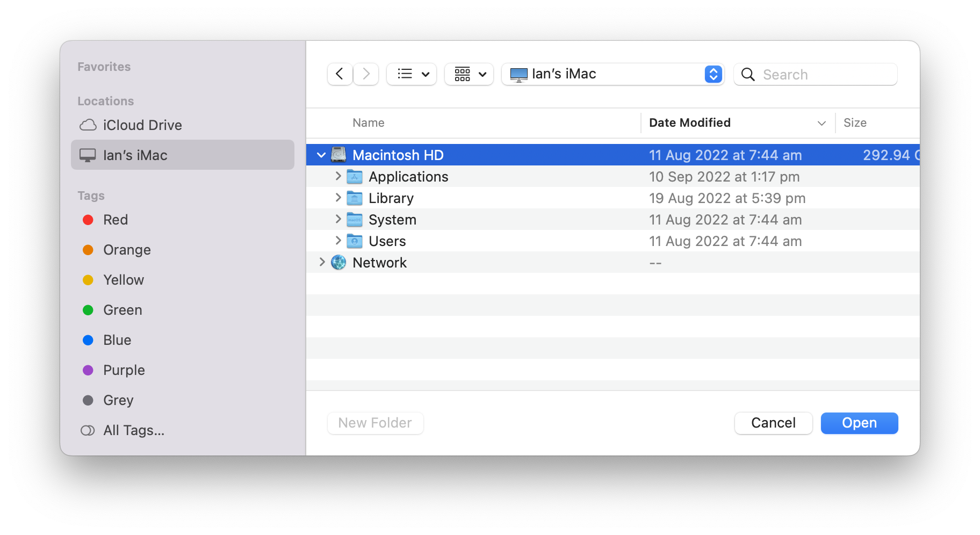Go back with the left chevron button
The height and width of the screenshot is (535, 980).
(340, 74)
